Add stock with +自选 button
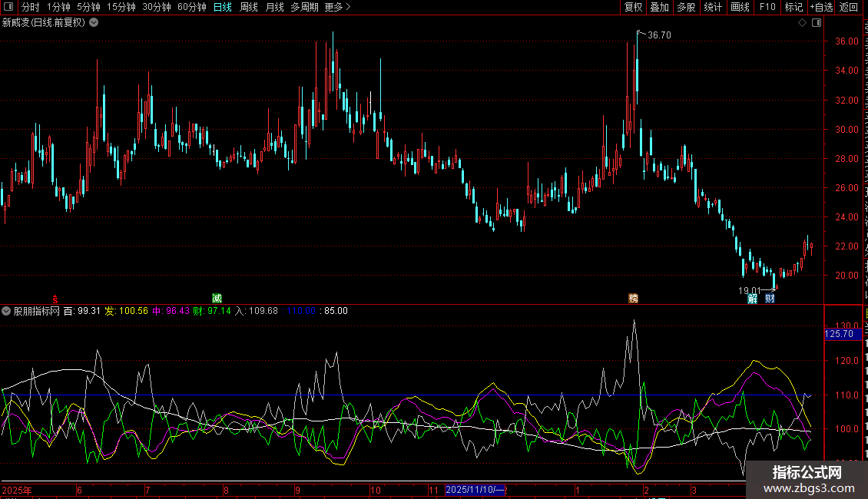The height and width of the screenshot is (499, 868). click(x=821, y=7)
